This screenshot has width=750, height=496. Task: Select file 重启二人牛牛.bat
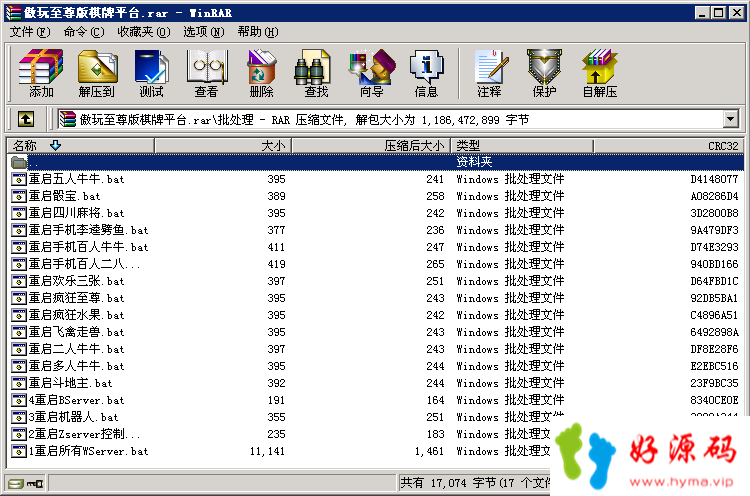point(77,349)
